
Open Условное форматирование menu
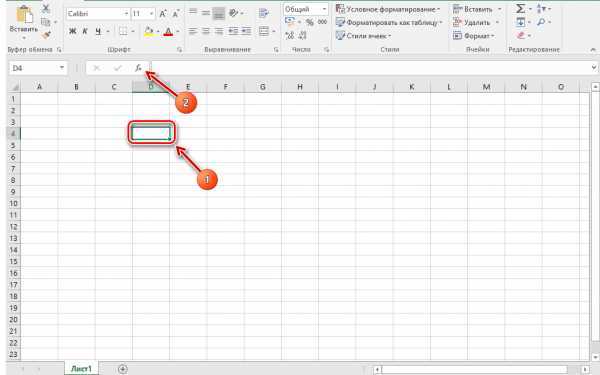coord(388,9)
